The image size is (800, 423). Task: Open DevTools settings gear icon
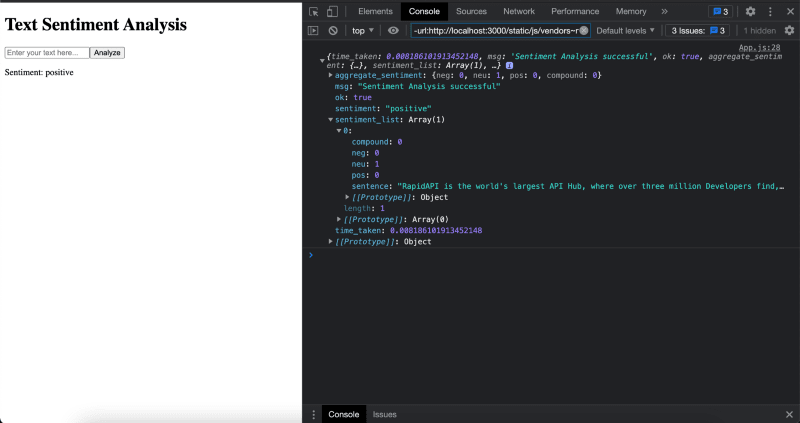click(750, 11)
